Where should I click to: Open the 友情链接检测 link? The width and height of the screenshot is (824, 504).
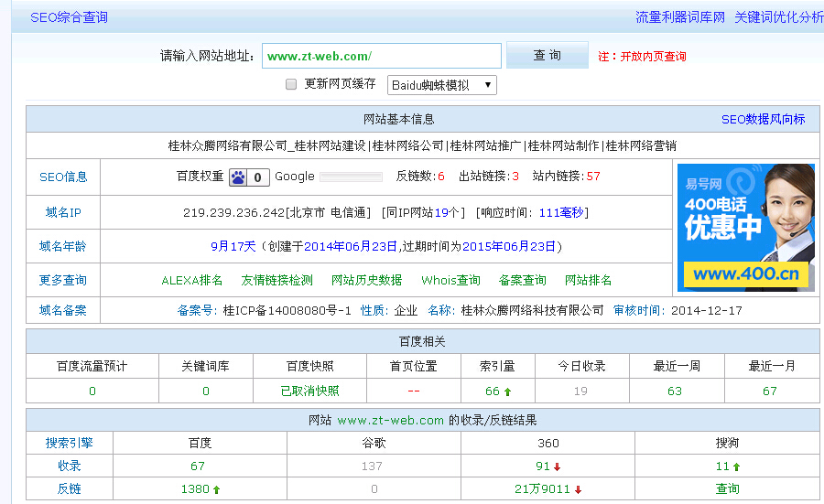pyautogui.click(x=276, y=280)
